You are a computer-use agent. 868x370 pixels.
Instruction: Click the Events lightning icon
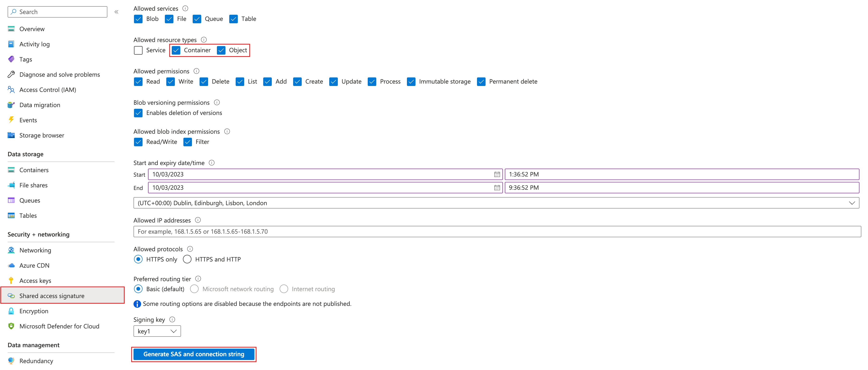(x=11, y=120)
